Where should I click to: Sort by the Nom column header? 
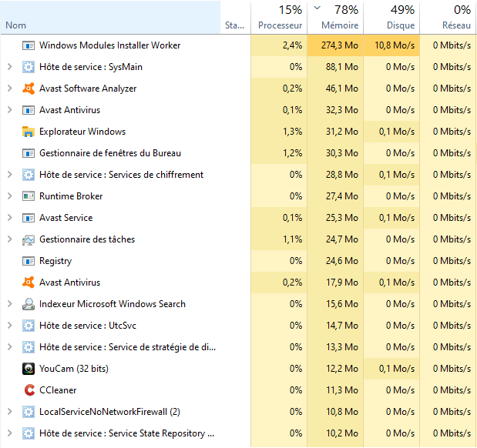[110, 17]
